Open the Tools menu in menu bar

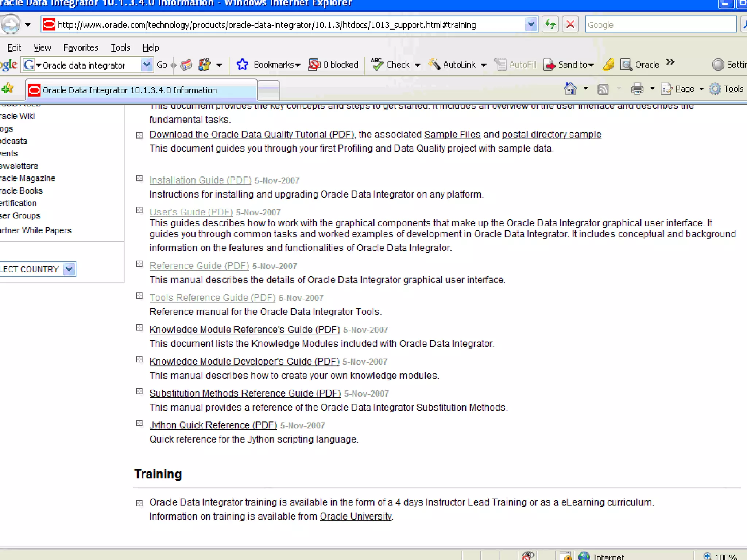click(120, 47)
